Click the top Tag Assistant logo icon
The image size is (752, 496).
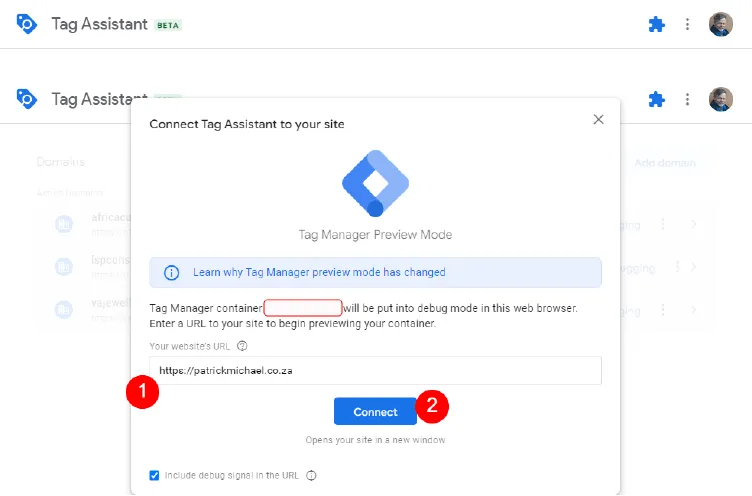[x=26, y=24]
